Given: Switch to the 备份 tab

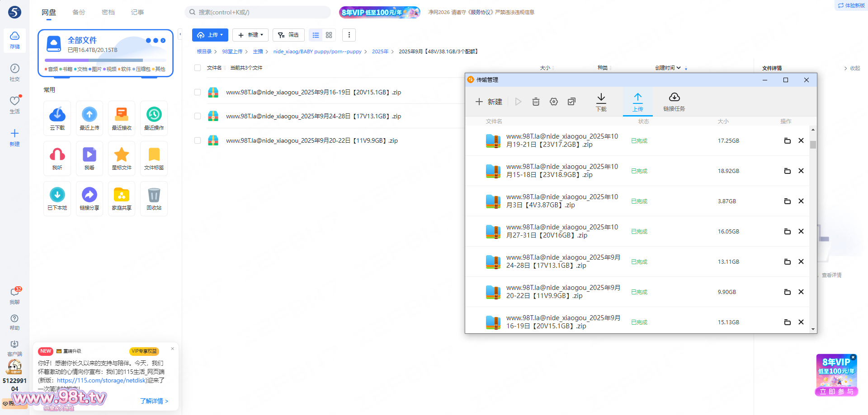Looking at the screenshot, I should click(79, 12).
